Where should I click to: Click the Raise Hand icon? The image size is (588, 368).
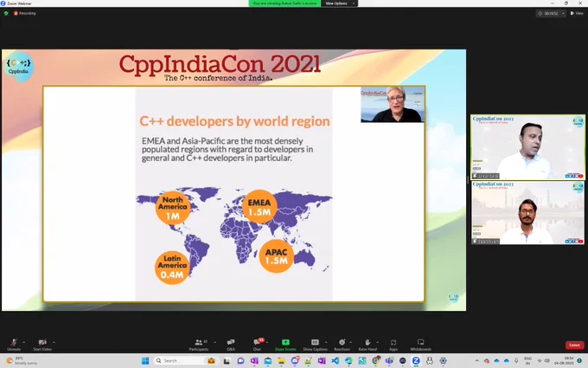pos(367,344)
